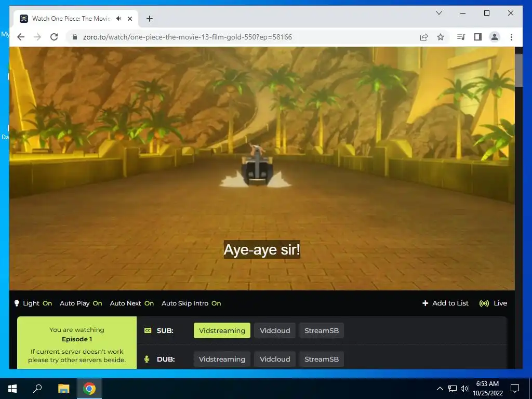Image resolution: width=532 pixels, height=399 pixels.
Task: Open File Explorer from taskbar
Action: pos(63,389)
